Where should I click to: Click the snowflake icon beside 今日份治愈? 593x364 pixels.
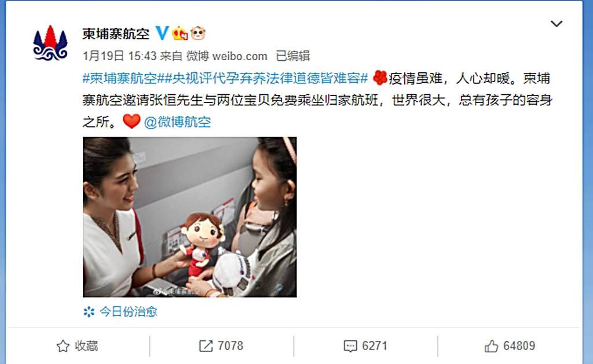89,312
